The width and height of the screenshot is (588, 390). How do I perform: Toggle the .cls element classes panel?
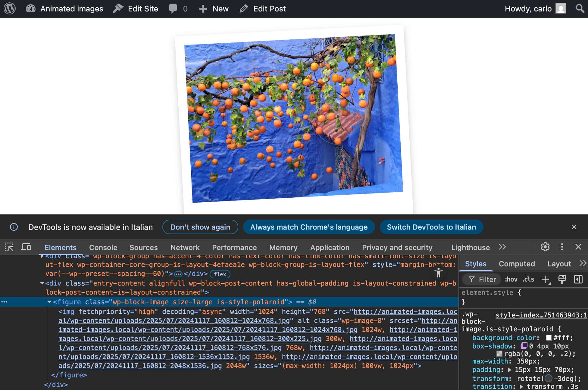528,279
